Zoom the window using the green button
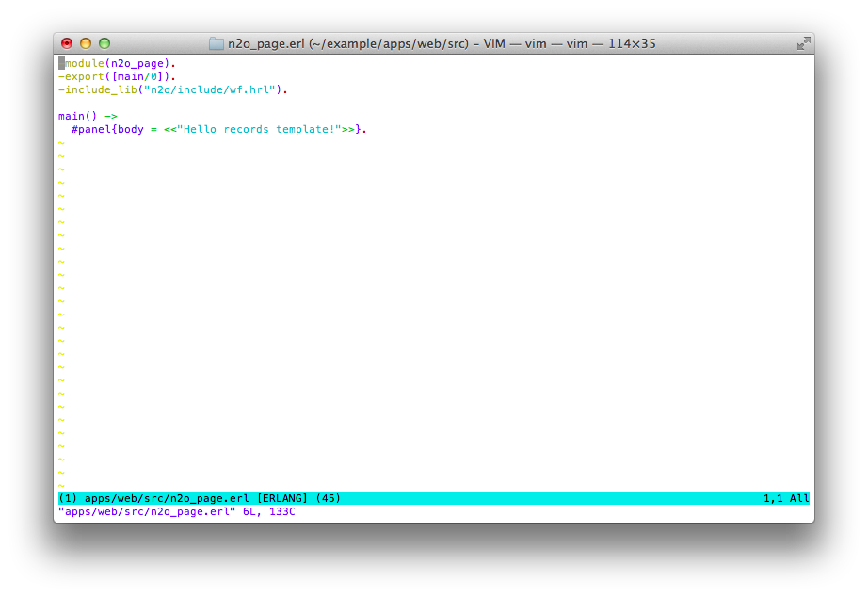The image size is (868, 597). 104,43
